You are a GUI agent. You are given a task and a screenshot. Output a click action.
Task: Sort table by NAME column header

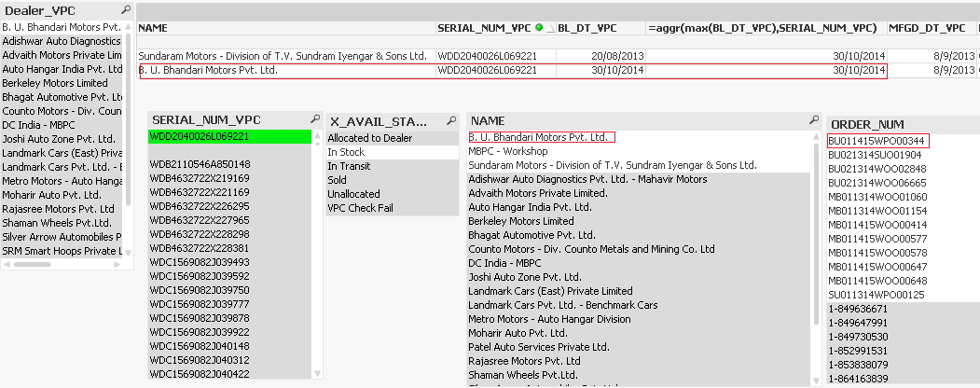[153, 28]
